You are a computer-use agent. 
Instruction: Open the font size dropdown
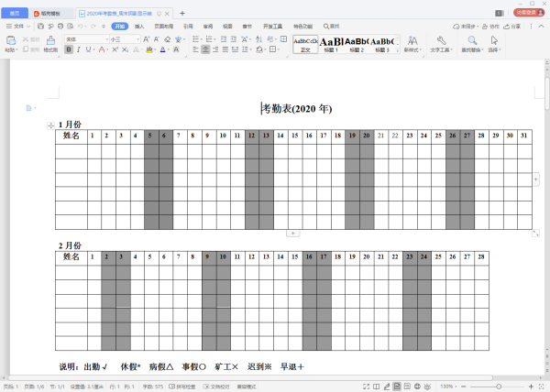(x=138, y=39)
